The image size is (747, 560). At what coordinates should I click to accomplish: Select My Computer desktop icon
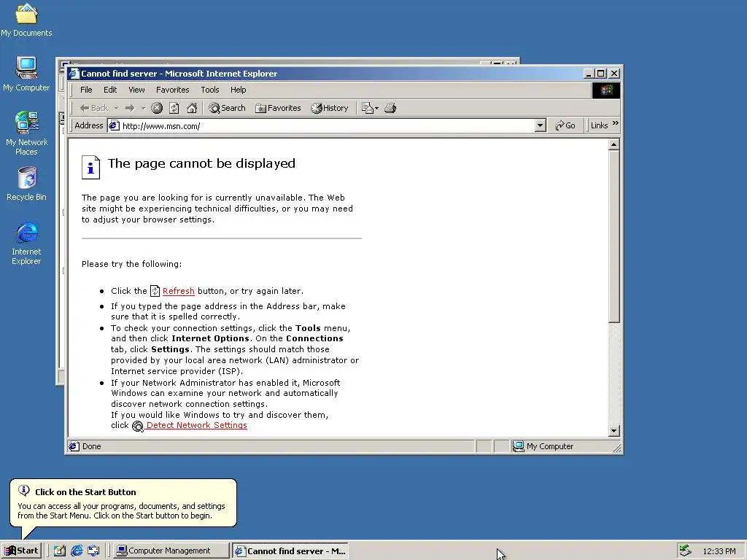pos(26,74)
